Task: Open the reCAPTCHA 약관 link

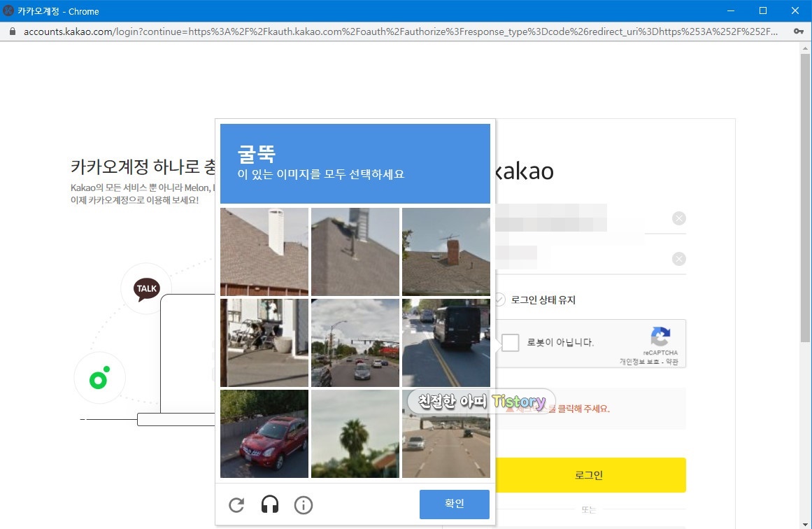Action: point(671,362)
